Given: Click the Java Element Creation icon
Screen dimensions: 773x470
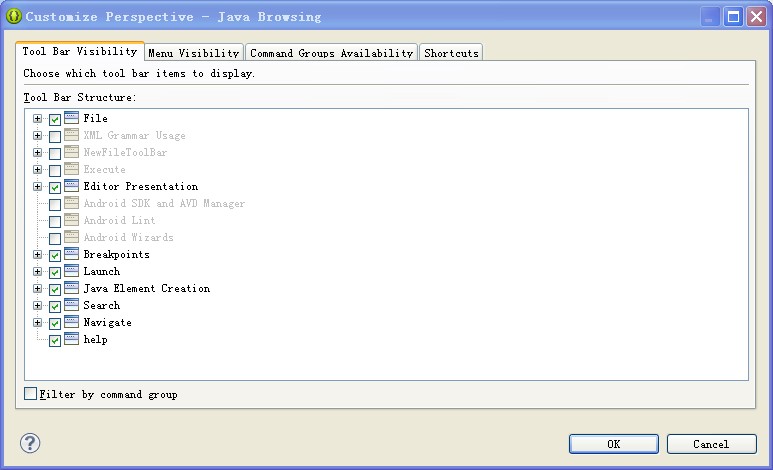Looking at the screenshot, I should coord(71,288).
